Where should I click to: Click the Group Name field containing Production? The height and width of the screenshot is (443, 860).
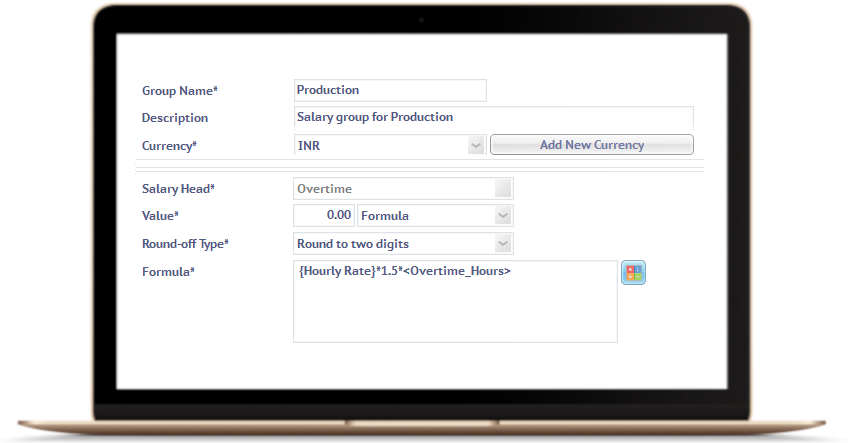pos(390,90)
